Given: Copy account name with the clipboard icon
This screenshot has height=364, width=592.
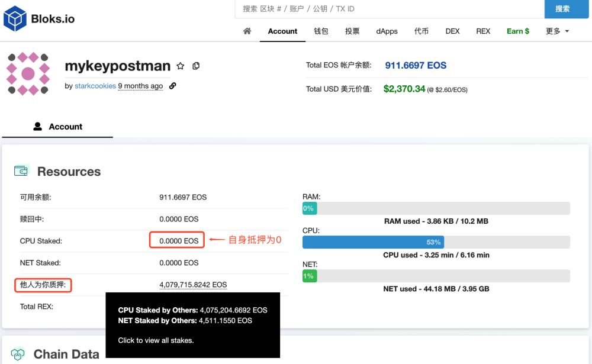Looking at the screenshot, I should pos(196,66).
